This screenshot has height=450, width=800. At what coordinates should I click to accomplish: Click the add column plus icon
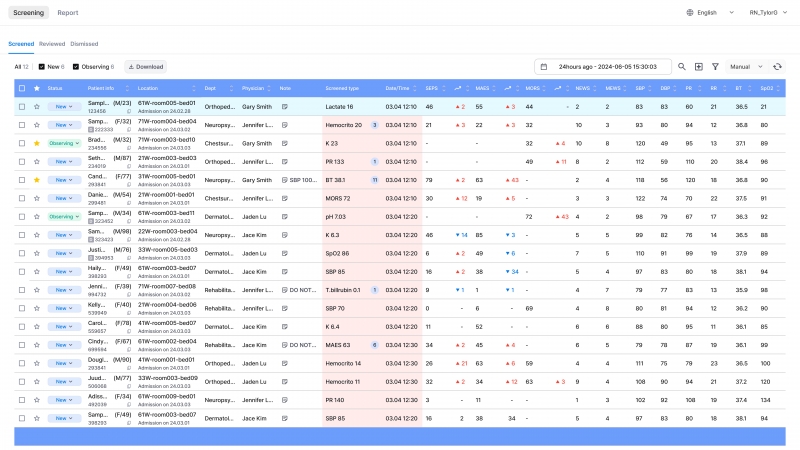698,67
